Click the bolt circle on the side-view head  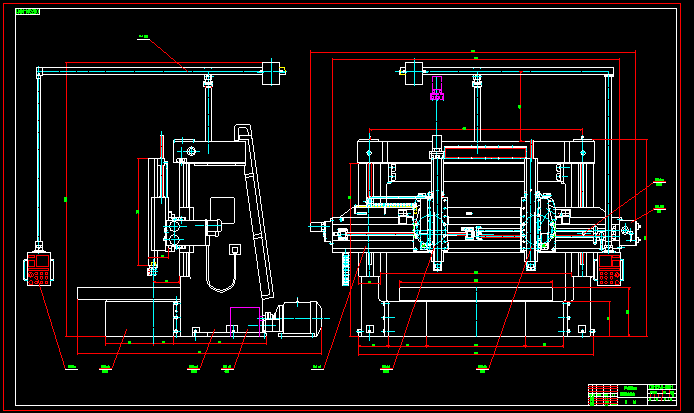click(x=191, y=150)
